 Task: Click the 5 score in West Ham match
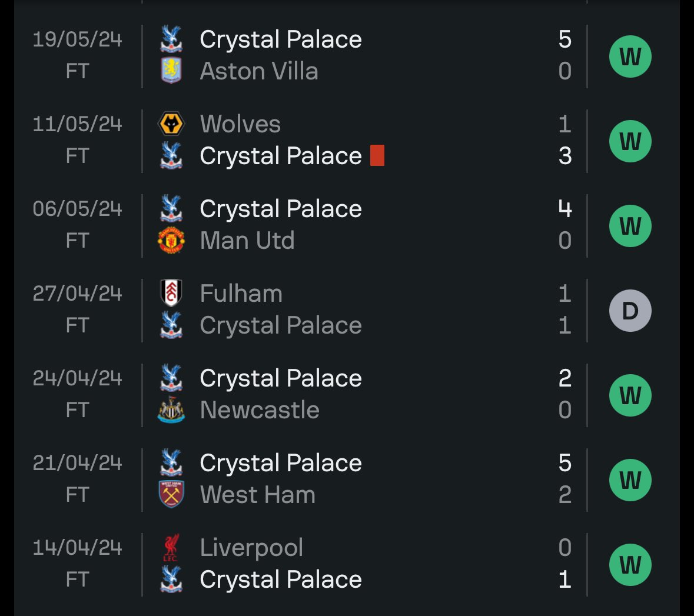[x=565, y=462]
